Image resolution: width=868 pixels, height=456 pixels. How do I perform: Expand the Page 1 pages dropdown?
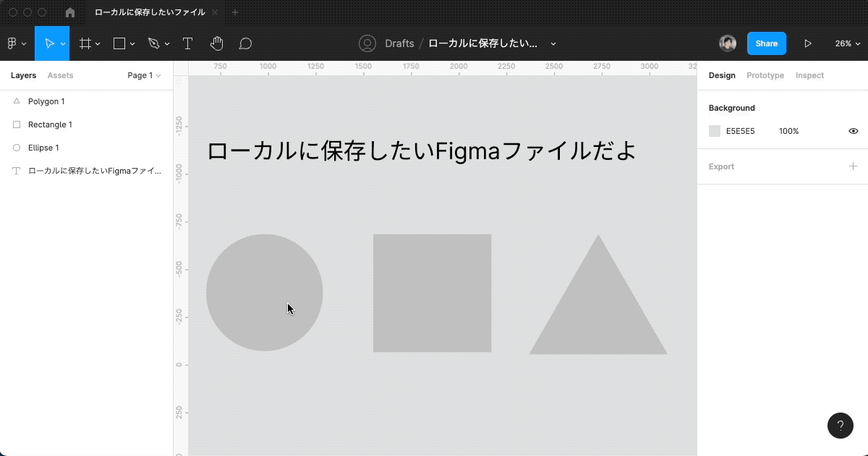click(144, 75)
